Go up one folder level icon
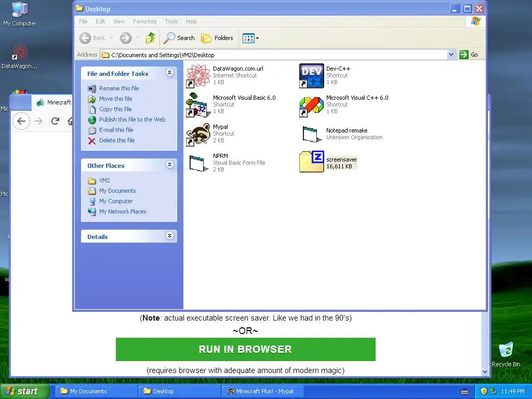Viewport: 532px width, 399px height. click(150, 38)
